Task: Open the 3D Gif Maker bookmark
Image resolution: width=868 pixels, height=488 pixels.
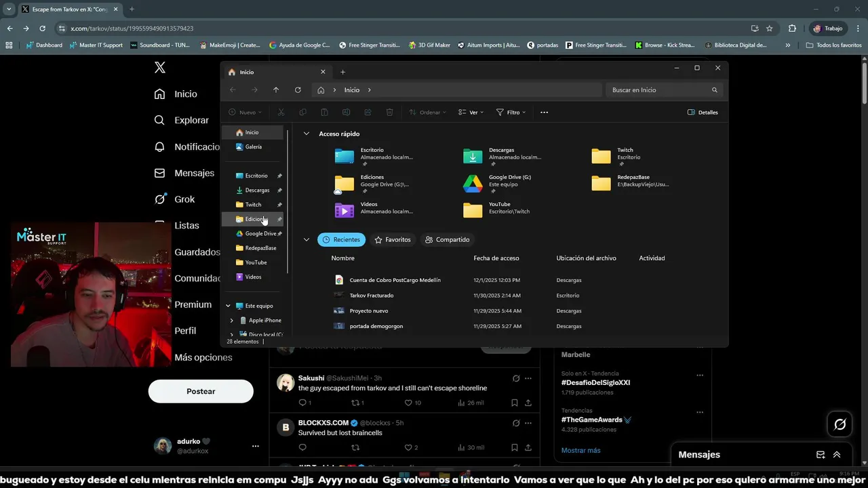Action: click(x=429, y=45)
